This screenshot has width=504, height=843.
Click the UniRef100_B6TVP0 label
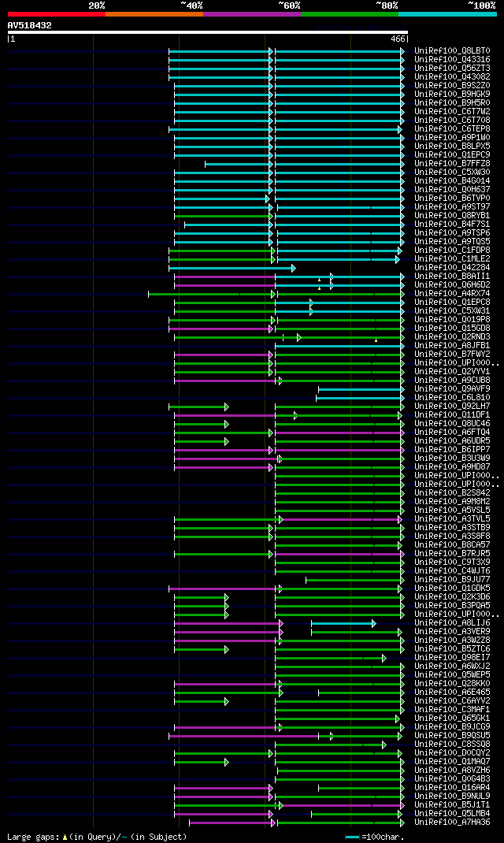point(452,199)
